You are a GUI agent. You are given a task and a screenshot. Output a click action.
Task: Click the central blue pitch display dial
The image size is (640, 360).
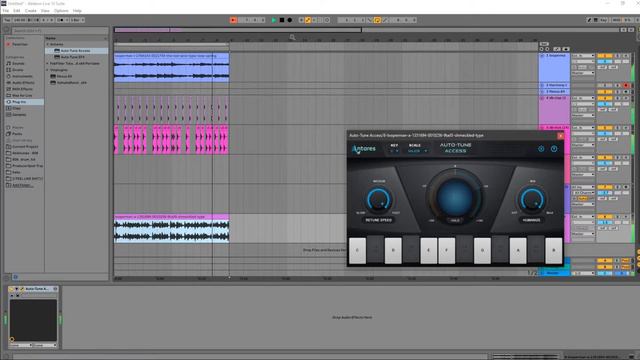[455, 197]
